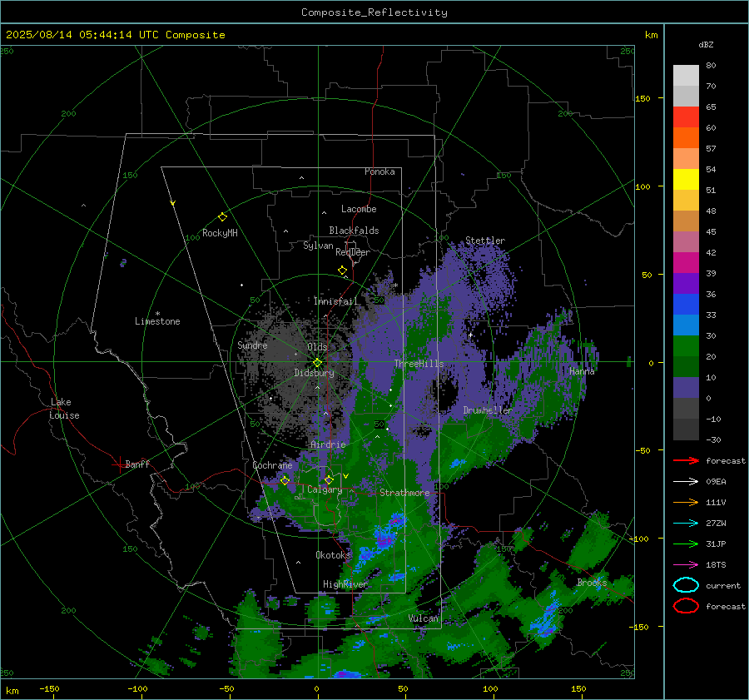Click the magenta 18TS arrow in legend

pyautogui.click(x=686, y=565)
